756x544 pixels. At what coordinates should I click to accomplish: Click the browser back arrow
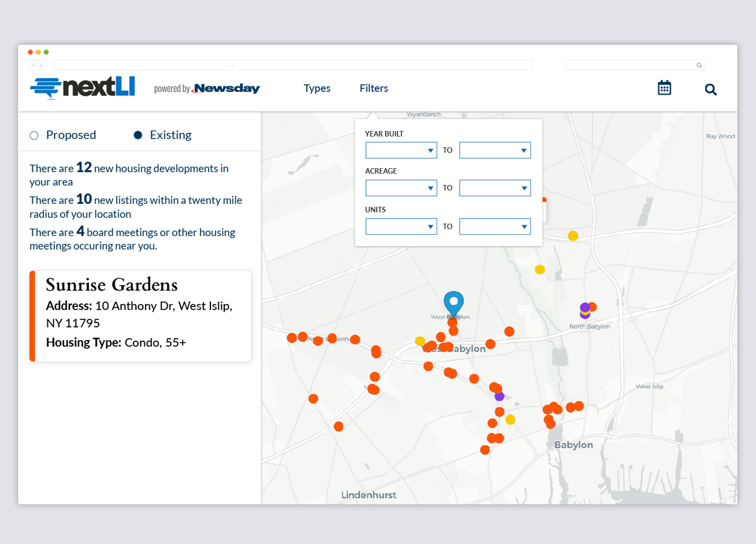(x=33, y=65)
